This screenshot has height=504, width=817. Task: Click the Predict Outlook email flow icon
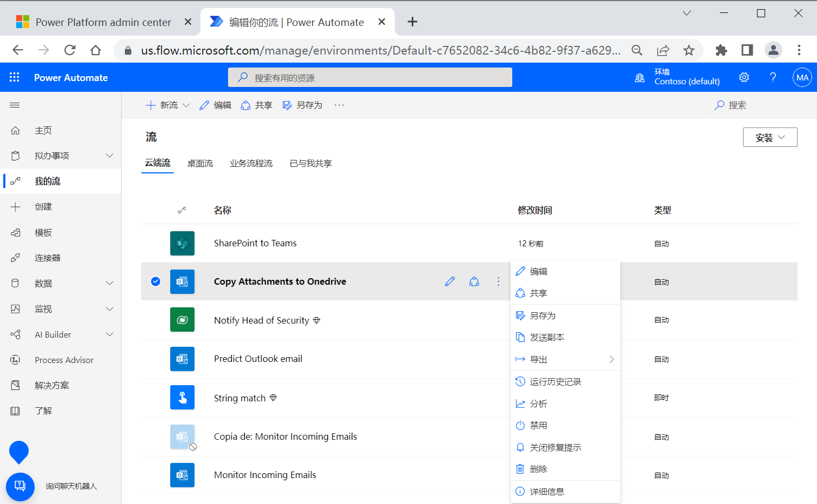pyautogui.click(x=182, y=359)
